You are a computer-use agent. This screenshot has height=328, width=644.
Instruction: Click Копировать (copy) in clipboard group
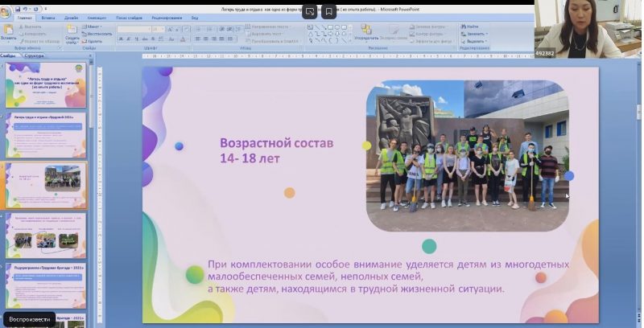32,34
